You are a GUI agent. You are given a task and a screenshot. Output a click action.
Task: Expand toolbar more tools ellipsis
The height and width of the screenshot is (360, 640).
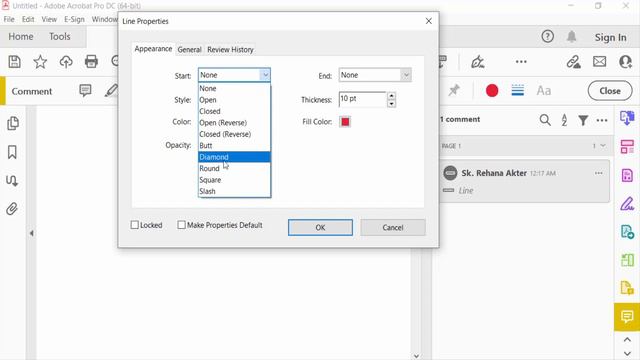click(521, 62)
